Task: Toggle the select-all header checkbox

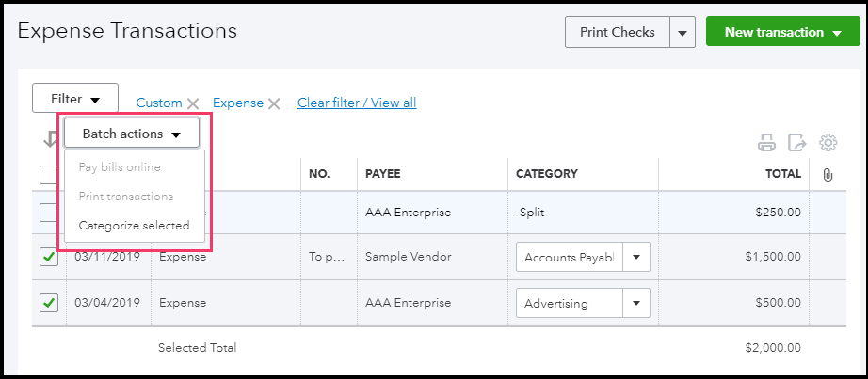Action: [x=48, y=174]
